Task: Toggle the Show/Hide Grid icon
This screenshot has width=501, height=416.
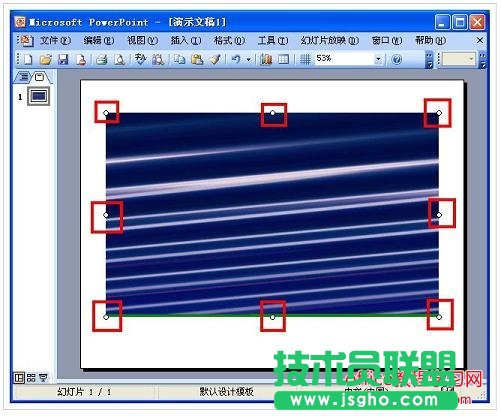Action: [305, 60]
